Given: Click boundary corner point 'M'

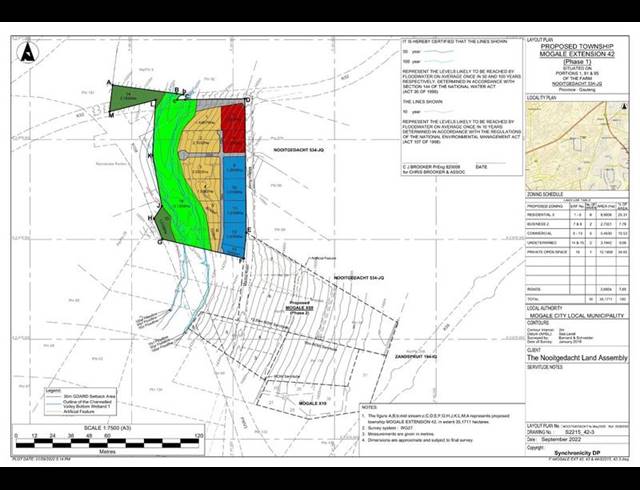Looking at the screenshot, I should click(111, 115).
